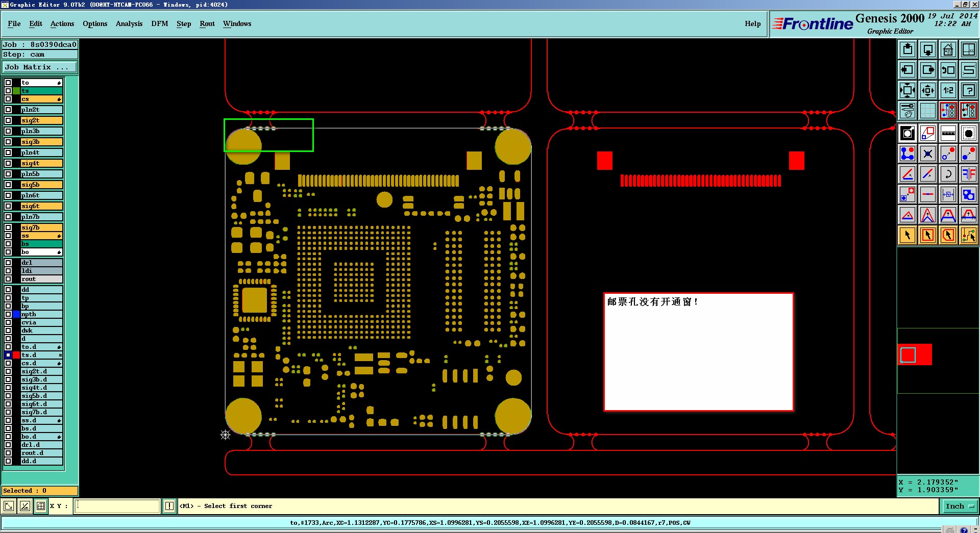Screen dimensions: 980x533
Task: Toggle the grid display icon
Action: pos(928,111)
